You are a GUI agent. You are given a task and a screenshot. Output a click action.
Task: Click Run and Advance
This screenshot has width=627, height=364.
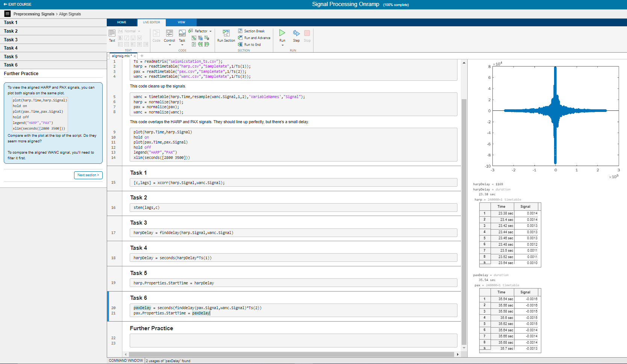(254, 38)
